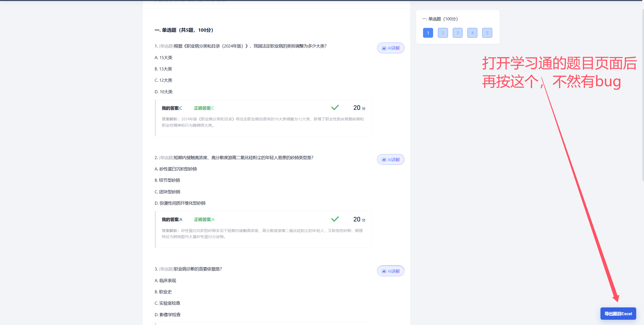Click the page's vertical scrollbar
This screenshot has width=644, height=325.
[x=643, y=96]
